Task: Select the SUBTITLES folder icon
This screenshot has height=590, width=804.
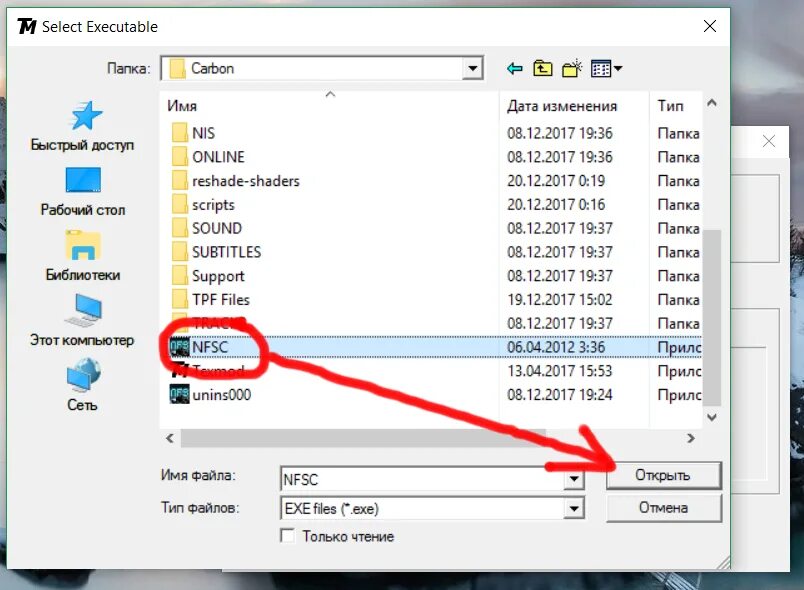Action: pyautogui.click(x=179, y=252)
